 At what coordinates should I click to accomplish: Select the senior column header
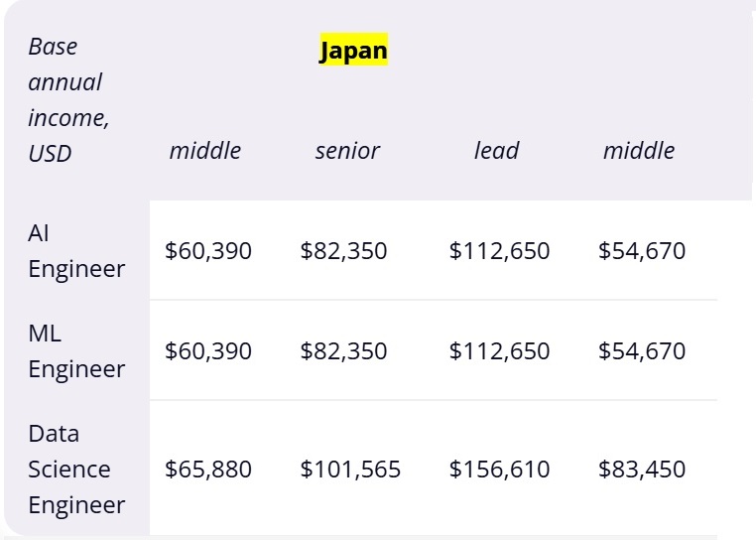347,151
